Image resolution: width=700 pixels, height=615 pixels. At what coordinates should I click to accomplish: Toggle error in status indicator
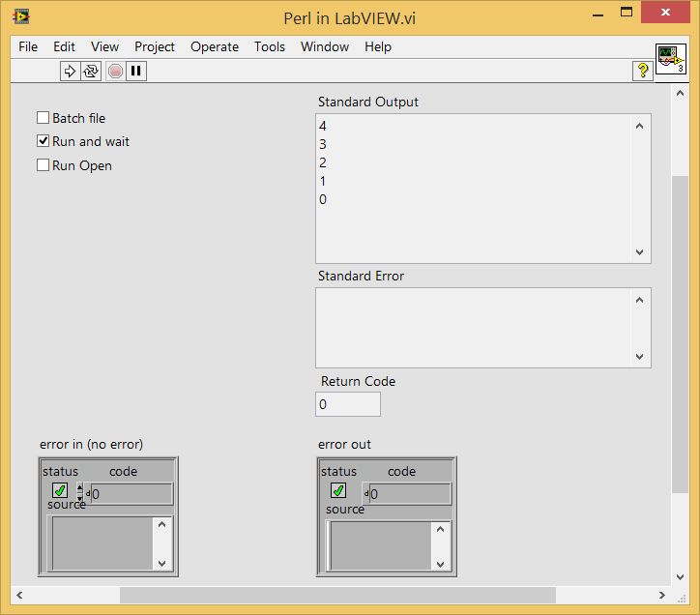point(60,490)
